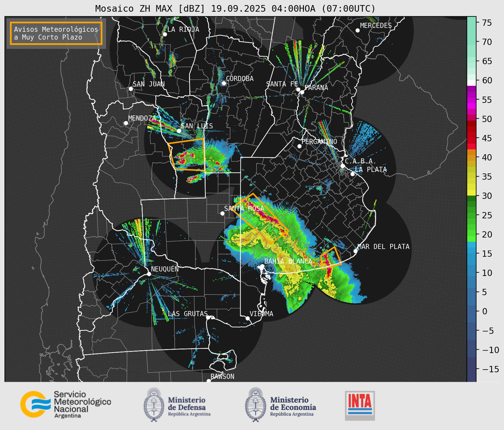The width and height of the screenshot is (504, 430).
Task: Click the Ministerio de Defensa coat of arms
Action: click(154, 405)
